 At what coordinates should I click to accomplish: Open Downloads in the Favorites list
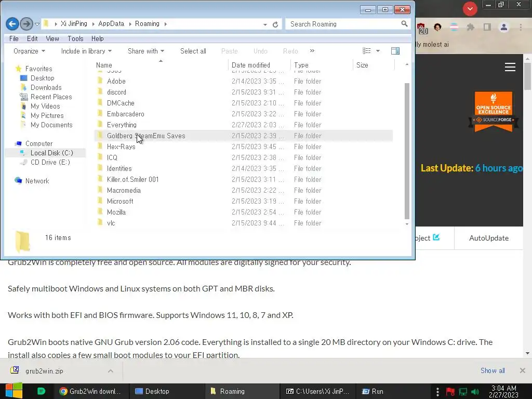coord(46,87)
